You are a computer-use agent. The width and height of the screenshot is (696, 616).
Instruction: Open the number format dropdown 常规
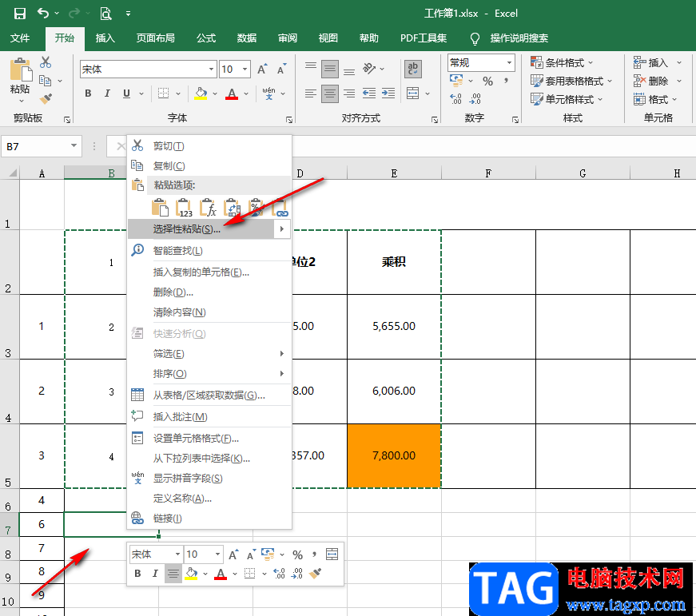(510, 62)
